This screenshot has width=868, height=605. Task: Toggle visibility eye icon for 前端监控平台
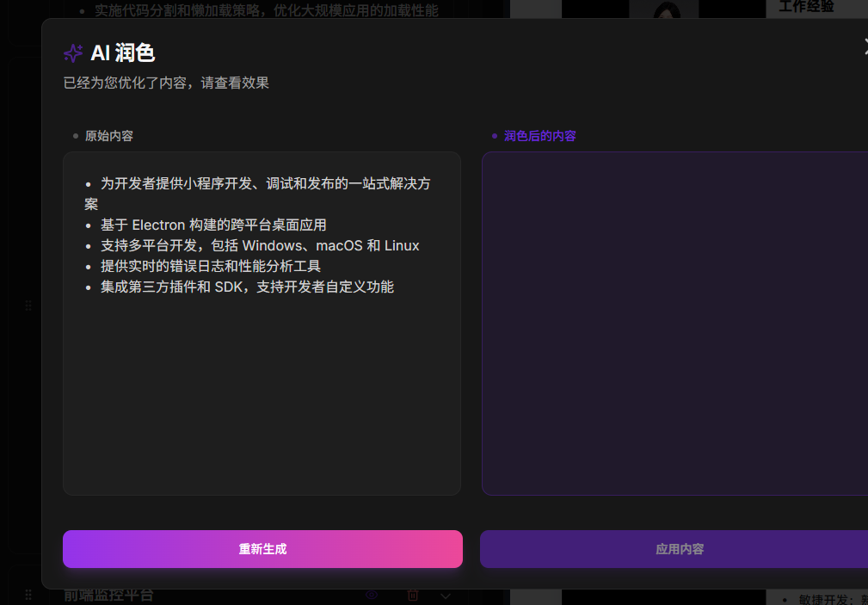tap(372, 595)
